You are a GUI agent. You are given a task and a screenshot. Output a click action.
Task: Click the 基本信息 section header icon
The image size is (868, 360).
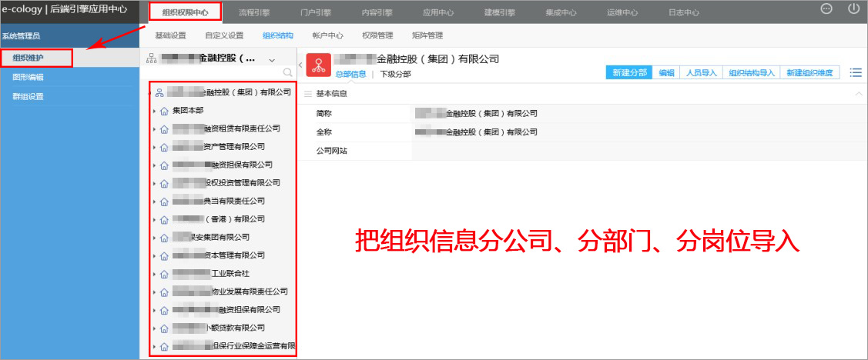[x=308, y=94]
